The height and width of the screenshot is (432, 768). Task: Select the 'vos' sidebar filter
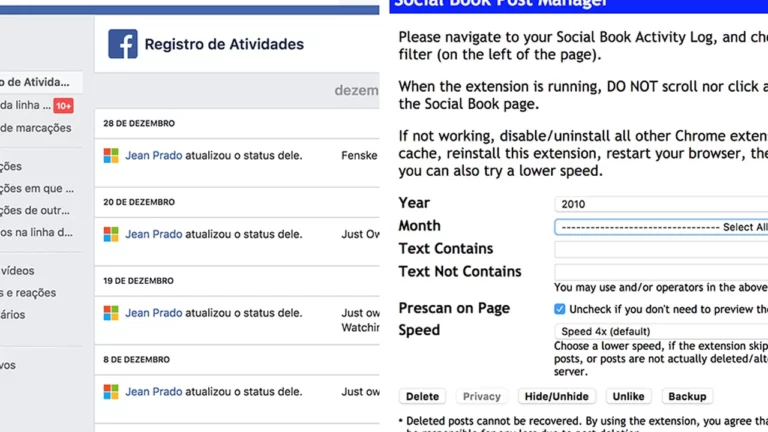8,365
